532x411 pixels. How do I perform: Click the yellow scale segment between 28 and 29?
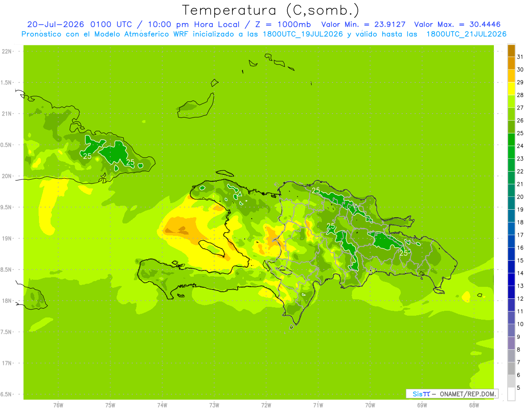[511, 89]
